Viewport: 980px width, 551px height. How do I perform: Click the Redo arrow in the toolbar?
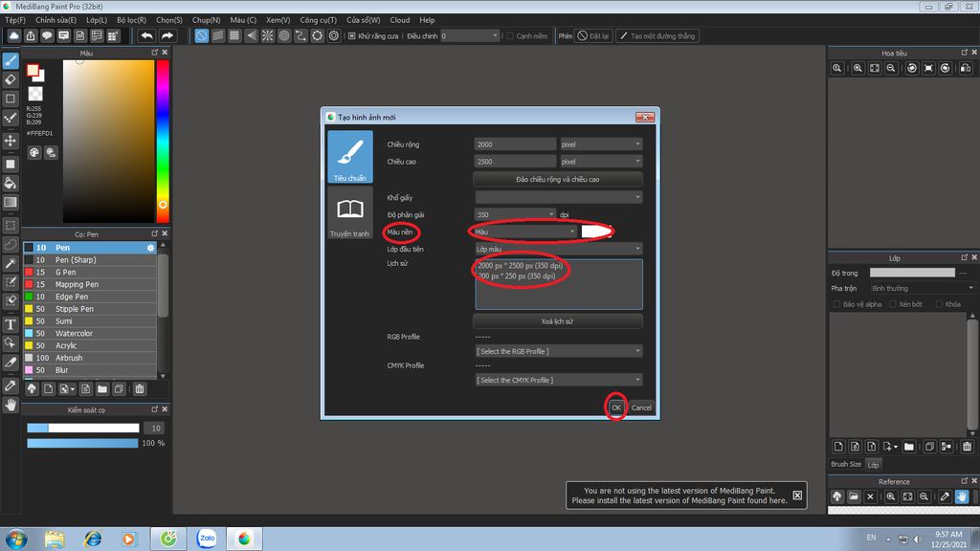click(167, 35)
